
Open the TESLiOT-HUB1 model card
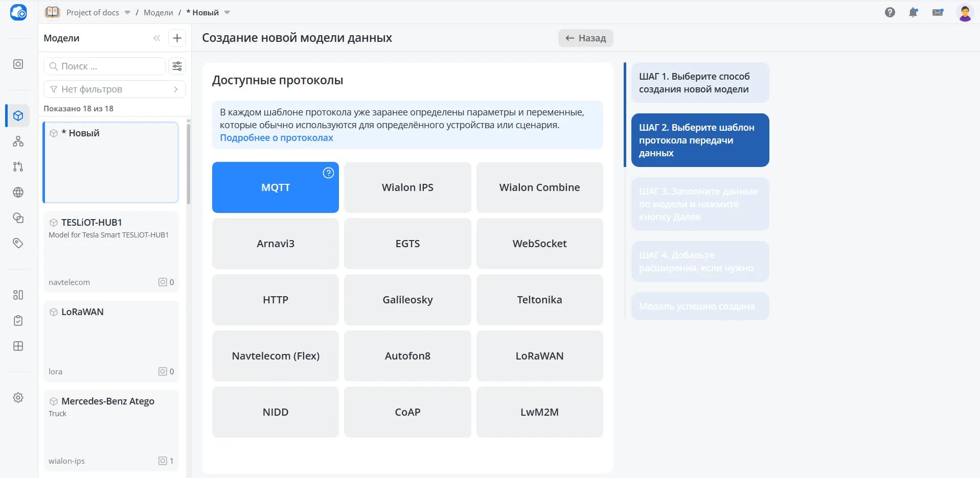pos(111,252)
